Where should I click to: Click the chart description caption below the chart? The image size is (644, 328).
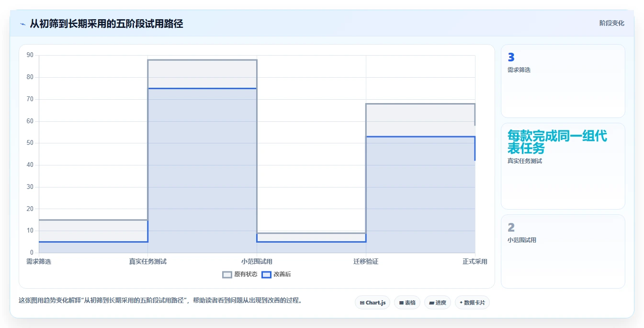tap(160, 301)
